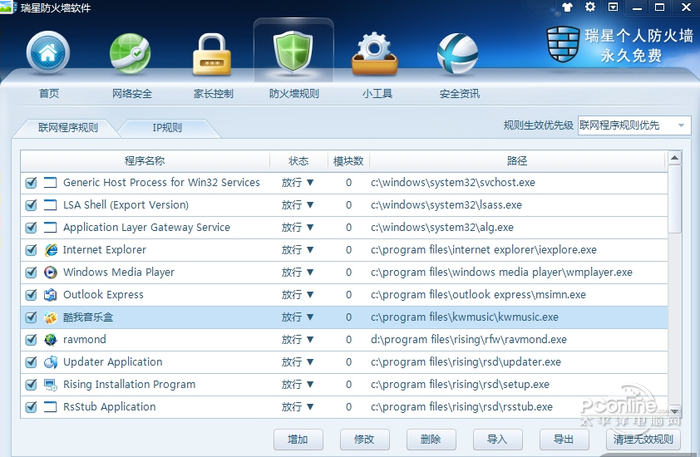
Task: Click the RsStub Application window icon
Action: coord(51,407)
